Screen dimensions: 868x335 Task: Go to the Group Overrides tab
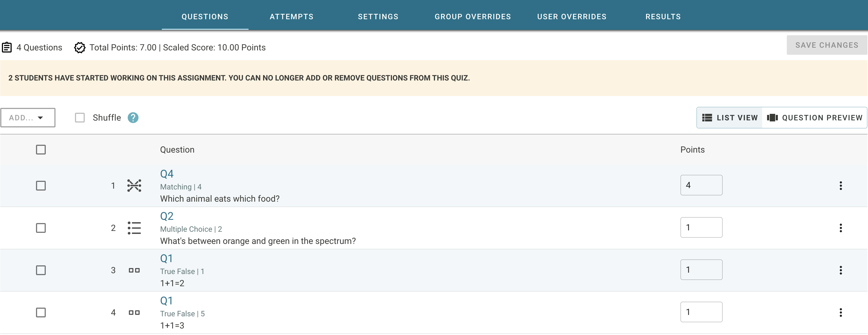[x=472, y=17]
